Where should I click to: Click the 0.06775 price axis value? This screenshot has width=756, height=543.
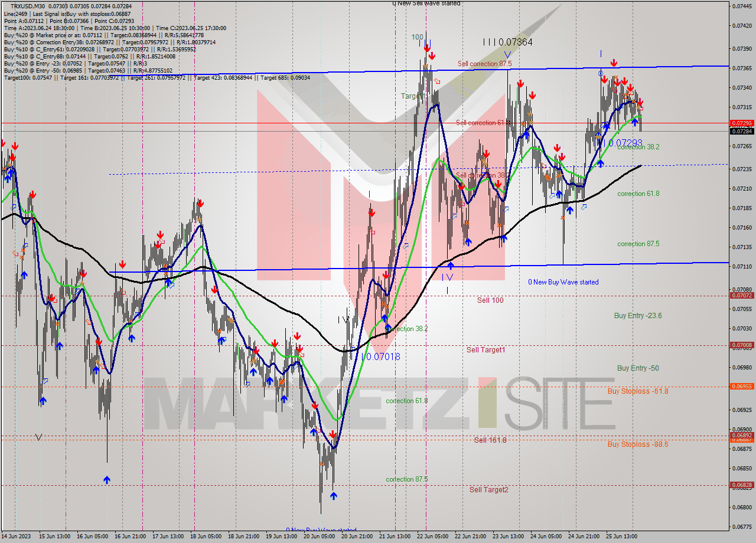click(742, 526)
